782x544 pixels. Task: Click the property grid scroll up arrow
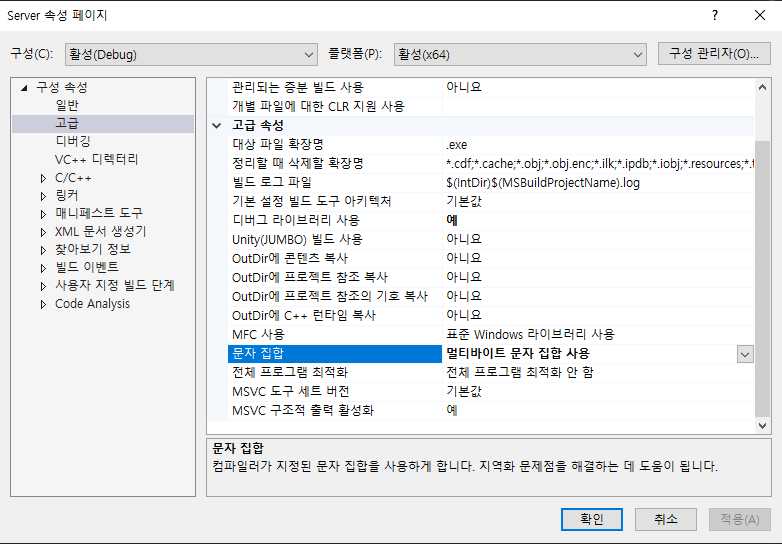(762, 87)
